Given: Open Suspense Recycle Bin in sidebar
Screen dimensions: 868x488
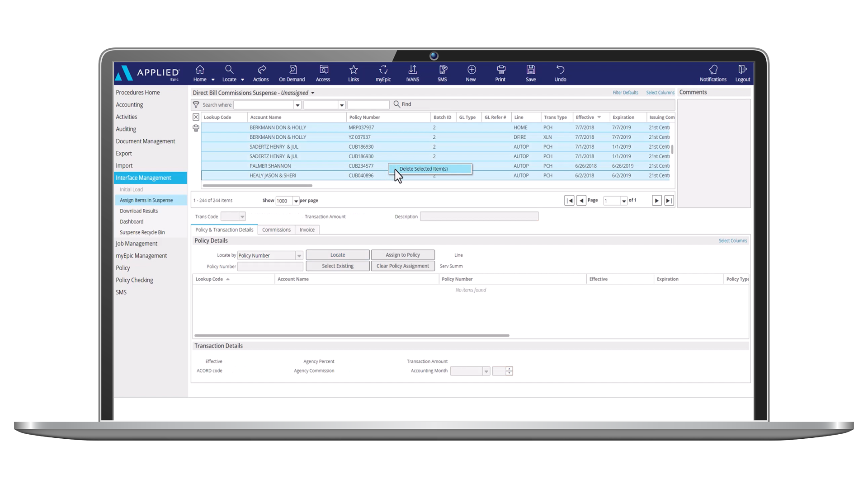Looking at the screenshot, I should pos(142,233).
